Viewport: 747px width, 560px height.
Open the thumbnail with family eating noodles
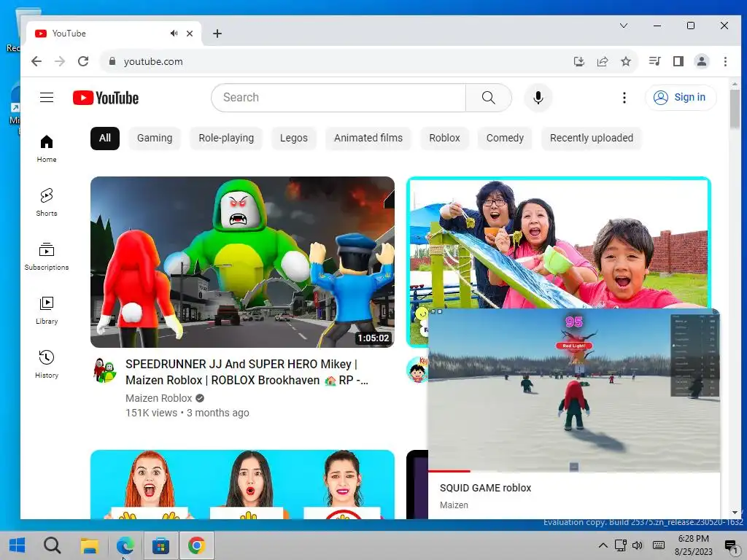click(x=558, y=243)
